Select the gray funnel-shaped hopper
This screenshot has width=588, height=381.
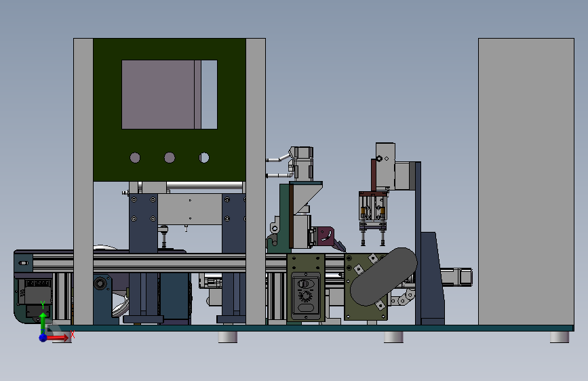[x=306, y=197]
